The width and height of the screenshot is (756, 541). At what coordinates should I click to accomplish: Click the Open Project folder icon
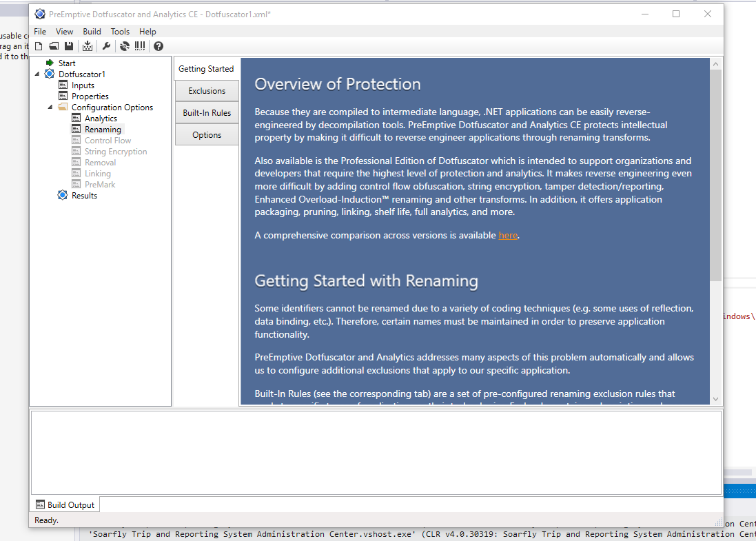[x=54, y=46]
